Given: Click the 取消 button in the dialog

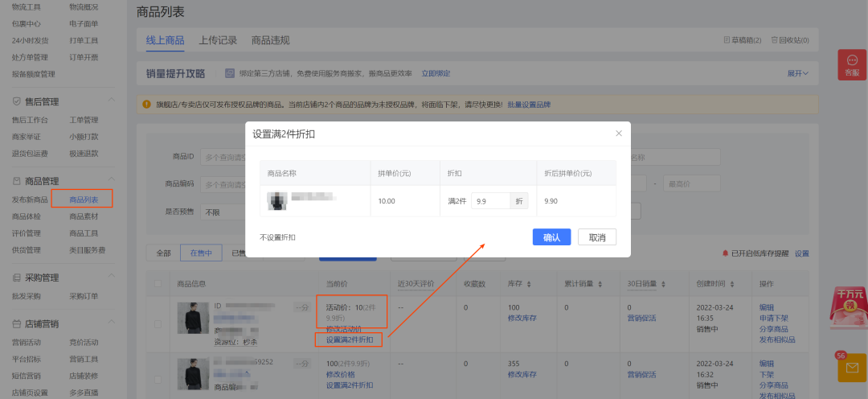Looking at the screenshot, I should pos(596,237).
